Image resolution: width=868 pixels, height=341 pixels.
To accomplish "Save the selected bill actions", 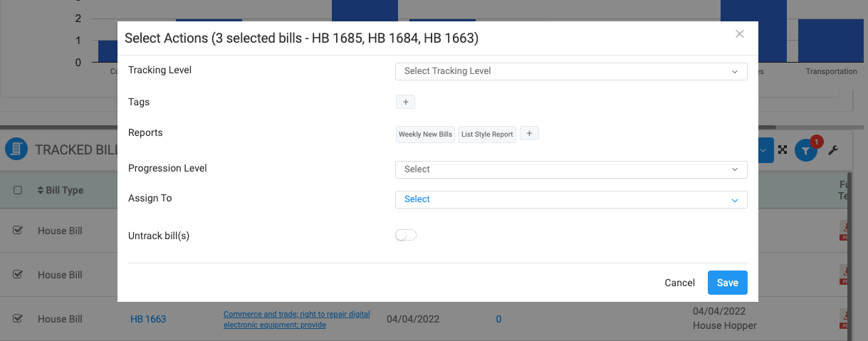I will point(728,283).
